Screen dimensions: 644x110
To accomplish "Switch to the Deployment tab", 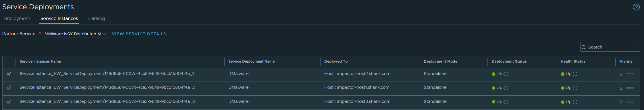I will [x=17, y=18].
